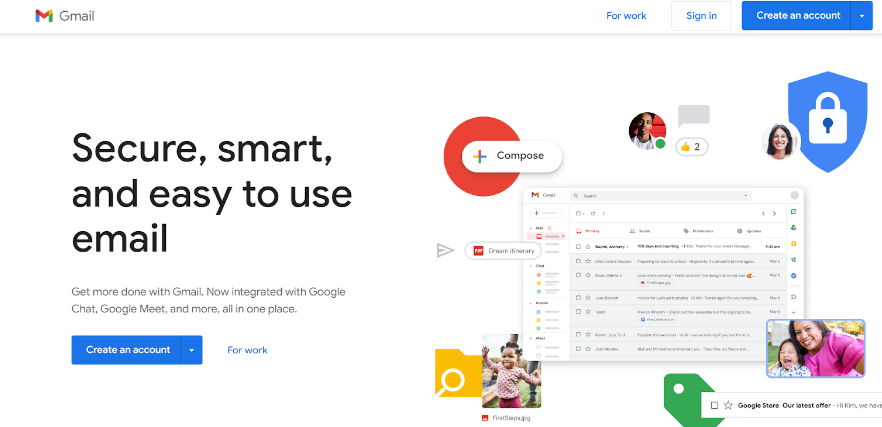Click the man's avatar with green status dot
This screenshot has height=427, width=882.
pyautogui.click(x=647, y=131)
